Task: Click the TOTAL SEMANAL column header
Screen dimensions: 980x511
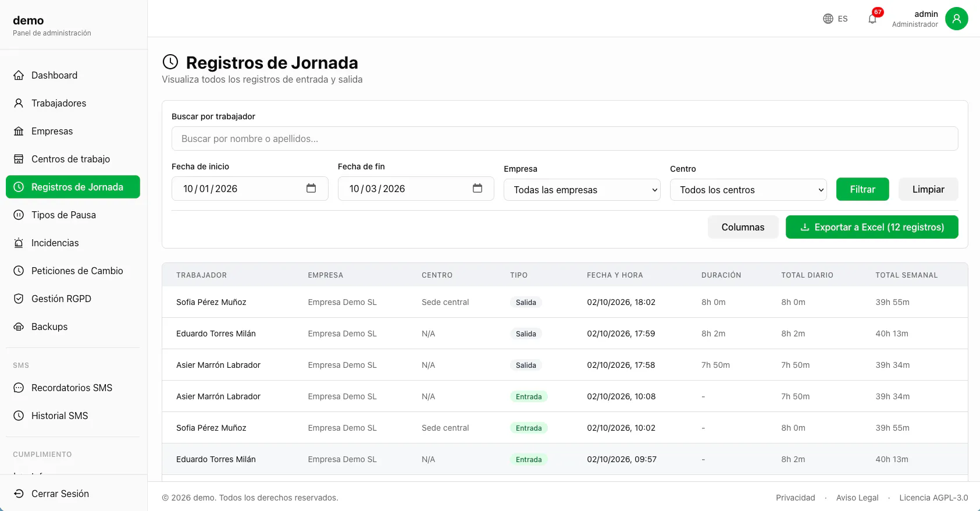Action: [x=907, y=275]
